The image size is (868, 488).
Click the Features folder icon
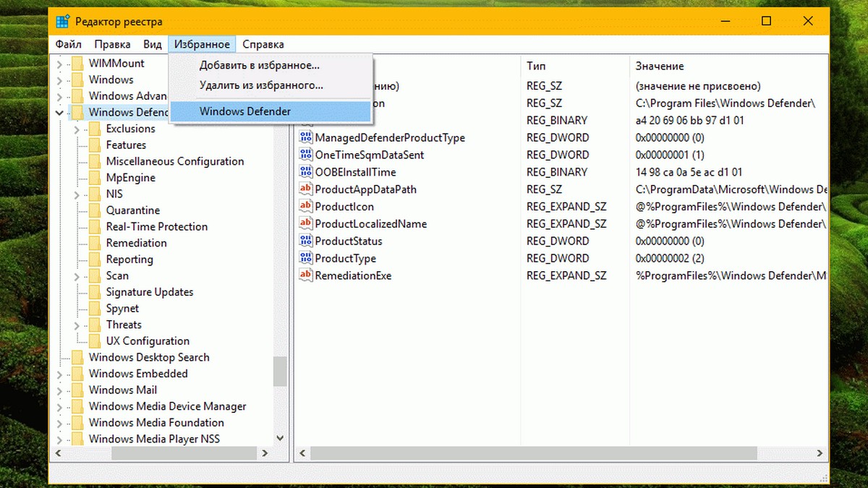pos(94,145)
